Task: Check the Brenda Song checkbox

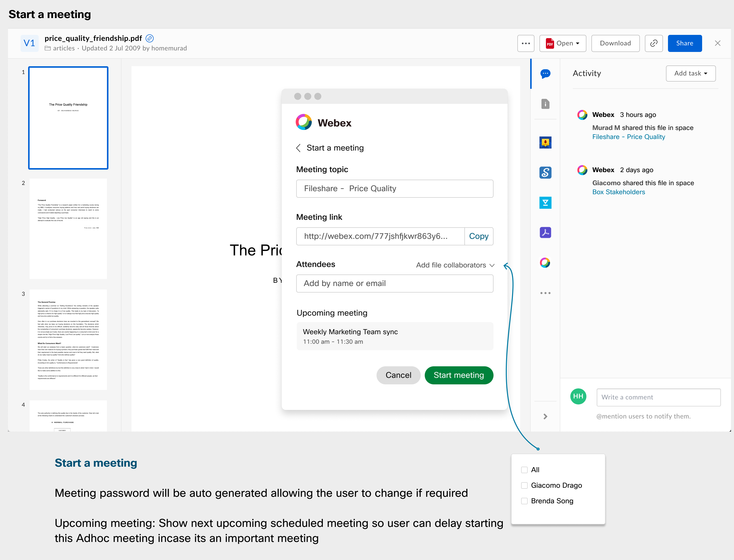Action: click(524, 501)
